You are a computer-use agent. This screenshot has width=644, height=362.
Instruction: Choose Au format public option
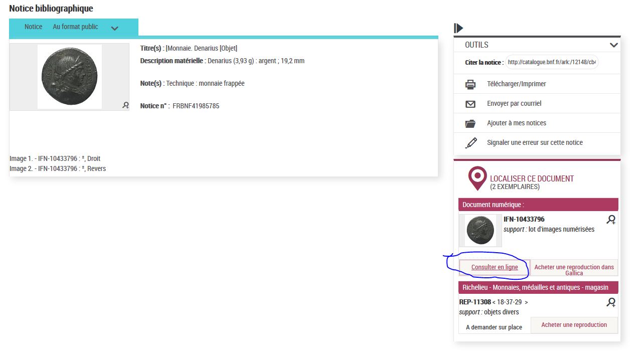click(x=75, y=27)
